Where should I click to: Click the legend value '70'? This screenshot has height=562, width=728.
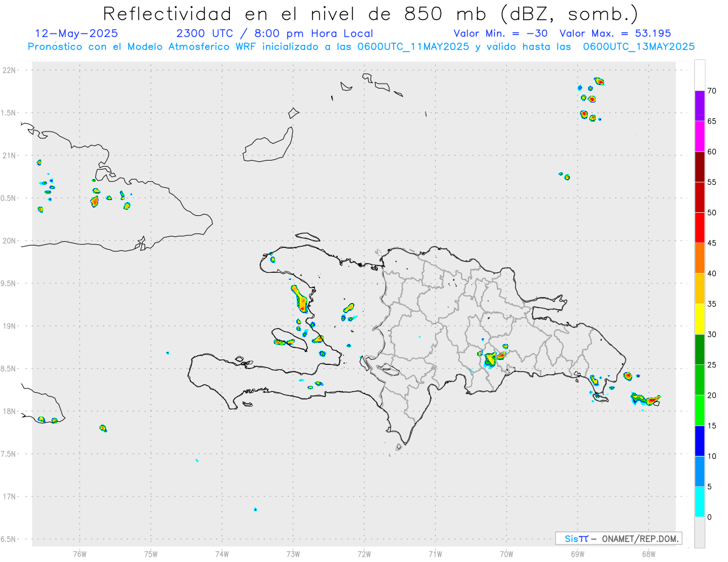[x=713, y=91]
